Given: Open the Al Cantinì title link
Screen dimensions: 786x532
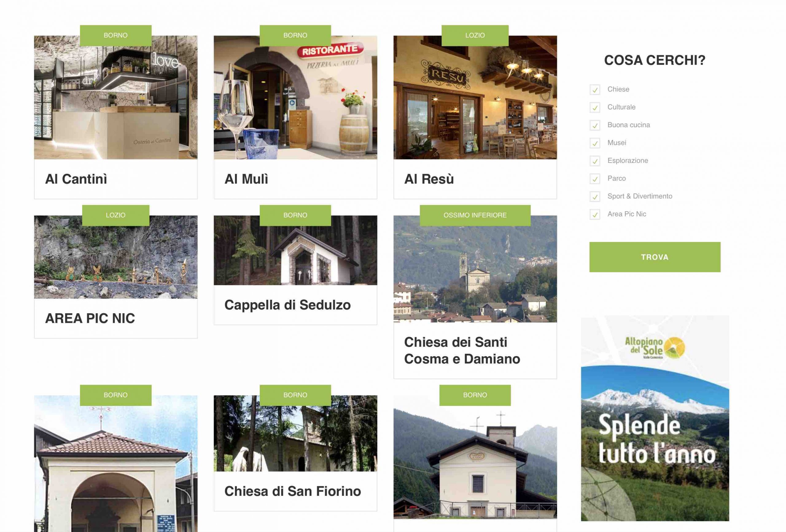Looking at the screenshot, I should [x=76, y=179].
